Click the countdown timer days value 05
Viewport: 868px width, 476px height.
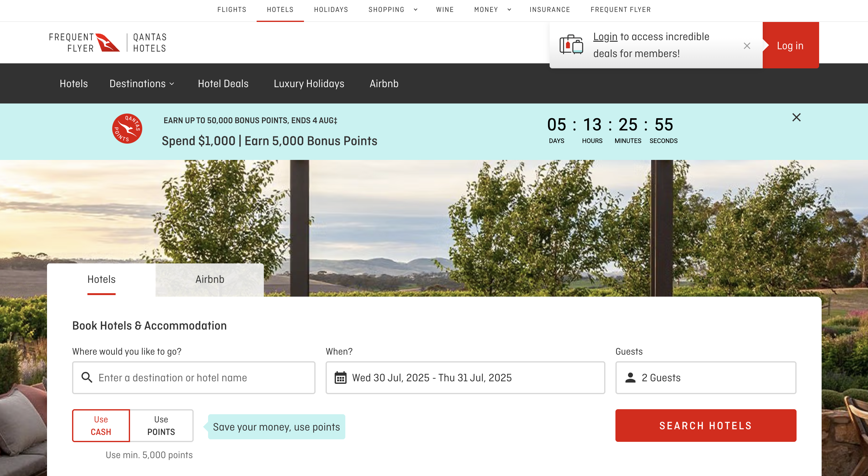pos(557,125)
